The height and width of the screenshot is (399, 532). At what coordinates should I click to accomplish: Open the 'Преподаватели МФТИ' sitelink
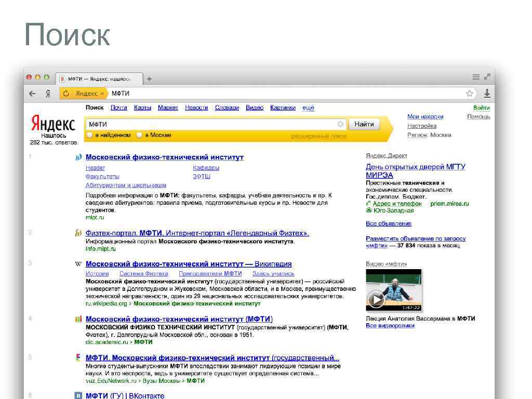(x=210, y=273)
